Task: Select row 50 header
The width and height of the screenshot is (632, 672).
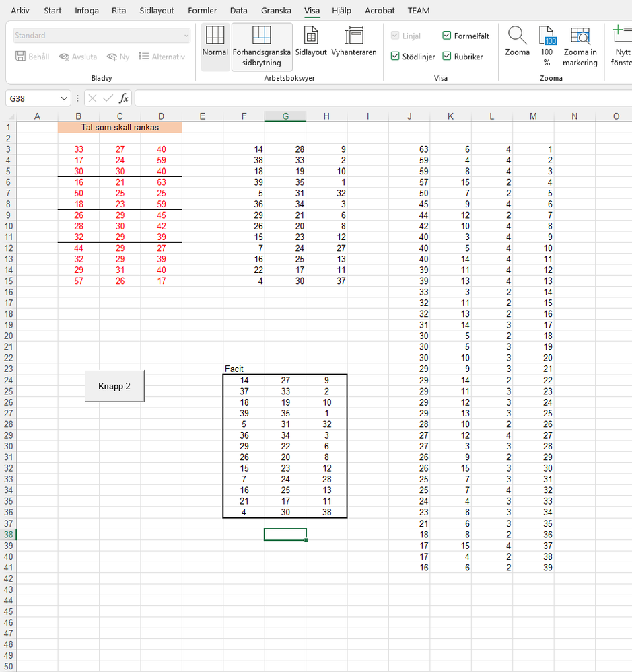Action: pos(8,667)
